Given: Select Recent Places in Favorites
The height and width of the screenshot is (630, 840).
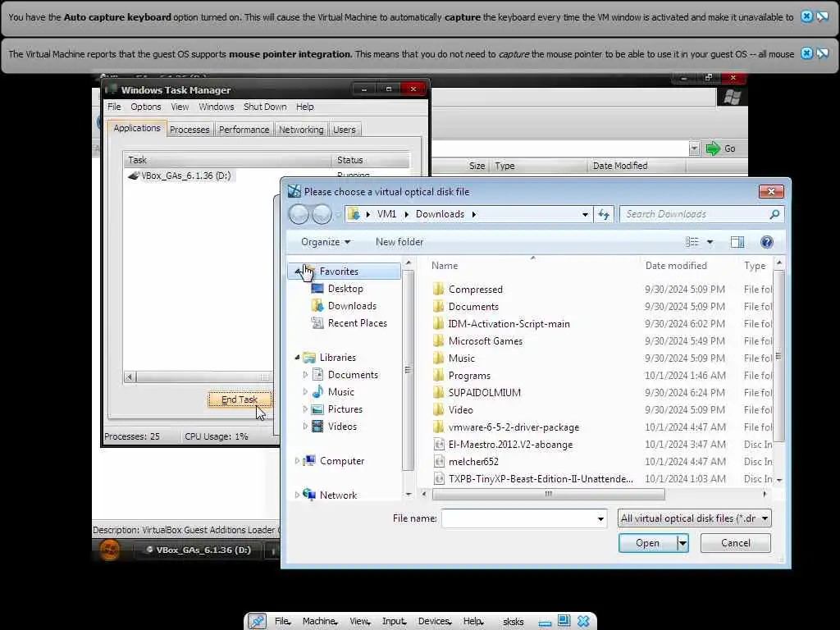Looking at the screenshot, I should click(x=349, y=323).
